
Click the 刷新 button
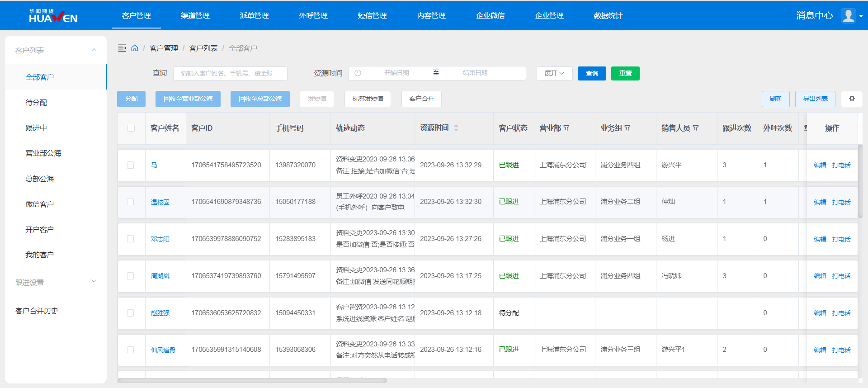[x=776, y=99]
